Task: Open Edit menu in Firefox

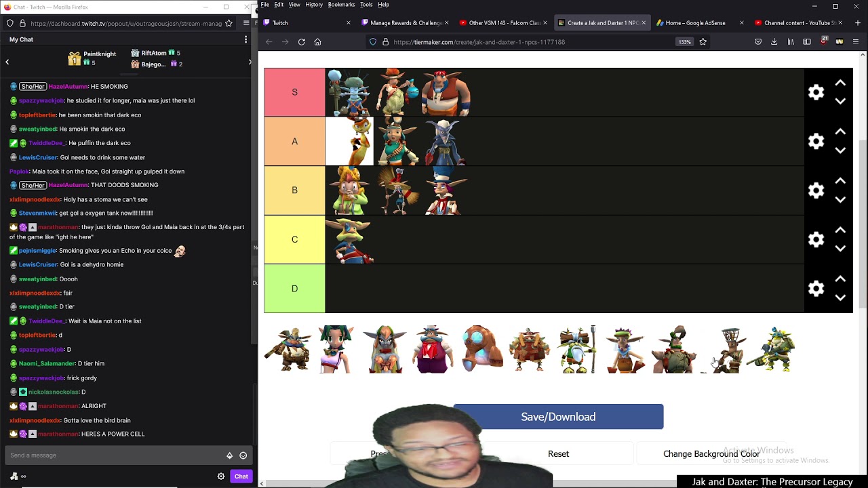Action: (x=279, y=5)
